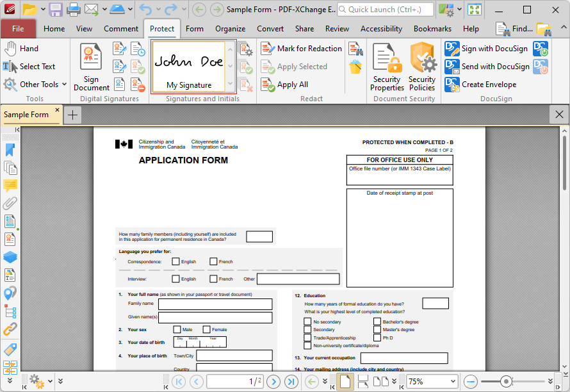Go to the next page
This screenshot has width=570, height=392.
click(273, 382)
